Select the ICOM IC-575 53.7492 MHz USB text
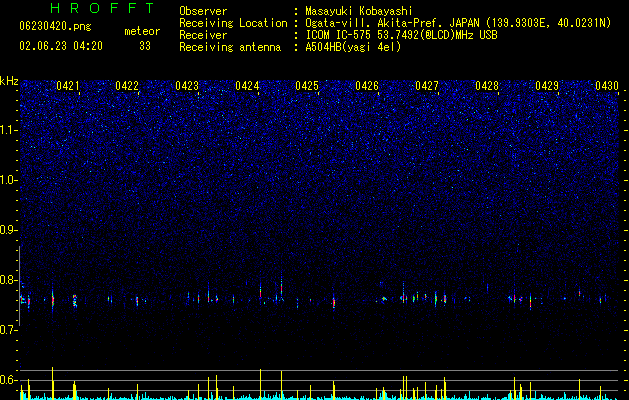This screenshot has width=629, height=400. [x=401, y=35]
